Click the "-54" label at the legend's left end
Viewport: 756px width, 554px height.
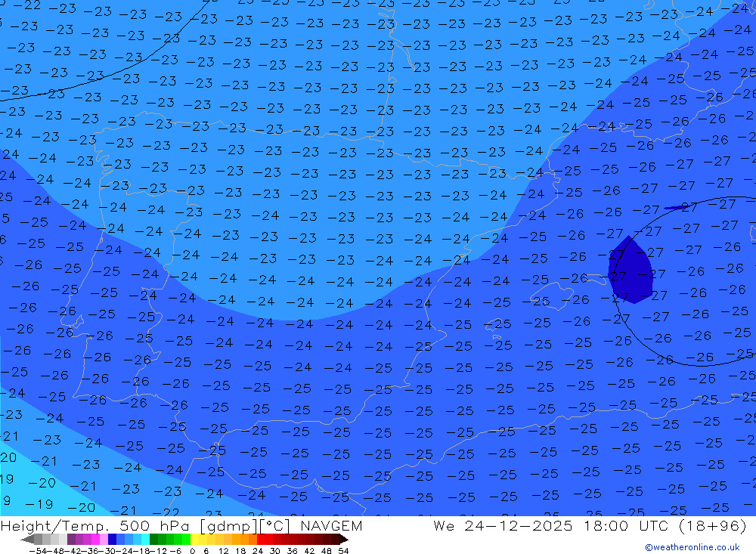pos(39,551)
